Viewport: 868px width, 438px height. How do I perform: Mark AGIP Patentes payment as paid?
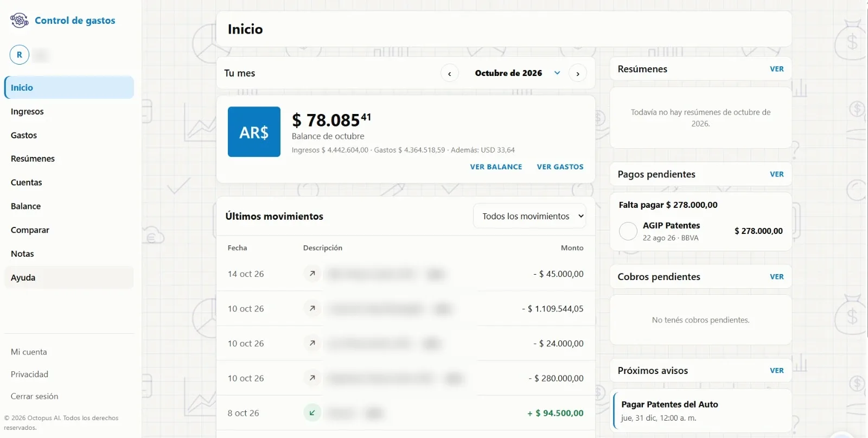[628, 231]
